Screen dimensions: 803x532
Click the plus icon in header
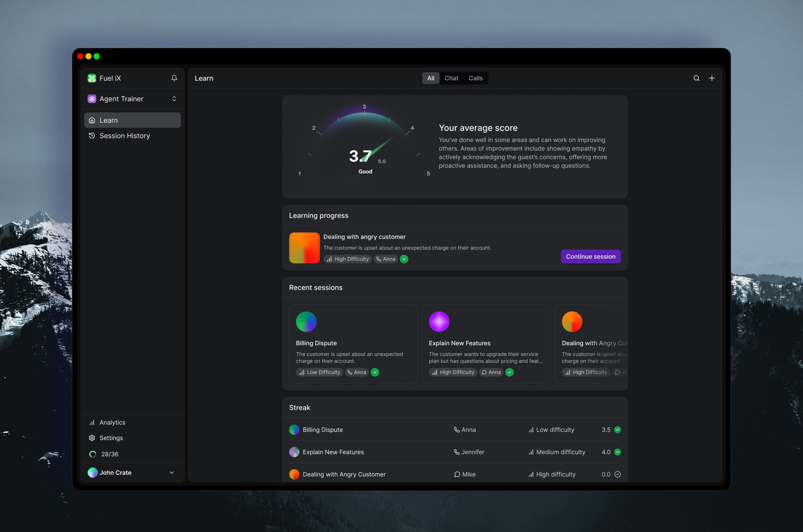[712, 78]
